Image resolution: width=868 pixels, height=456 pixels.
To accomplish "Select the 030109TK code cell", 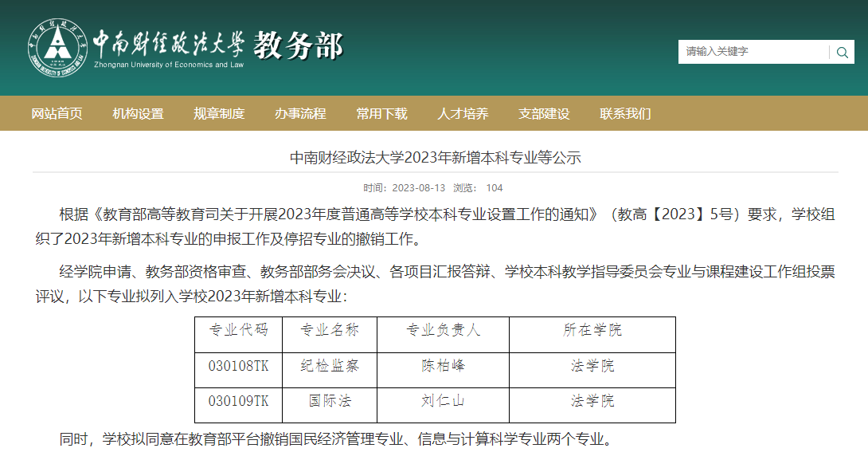I will point(239,401).
